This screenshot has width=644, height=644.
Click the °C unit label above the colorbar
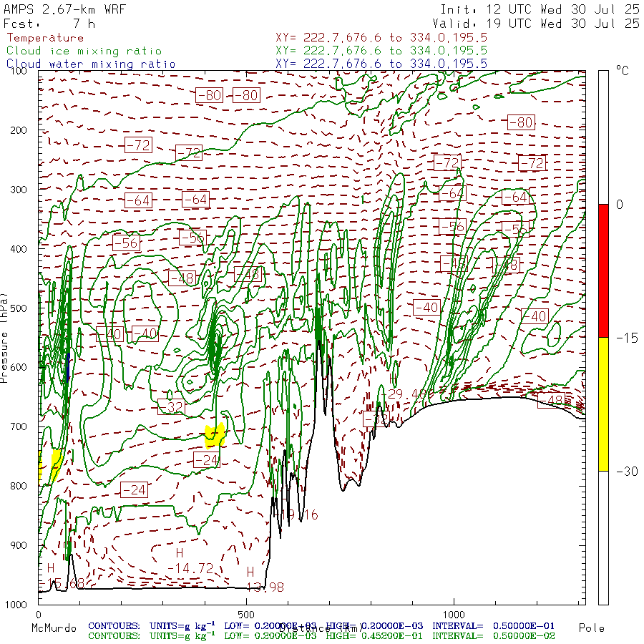(622, 71)
